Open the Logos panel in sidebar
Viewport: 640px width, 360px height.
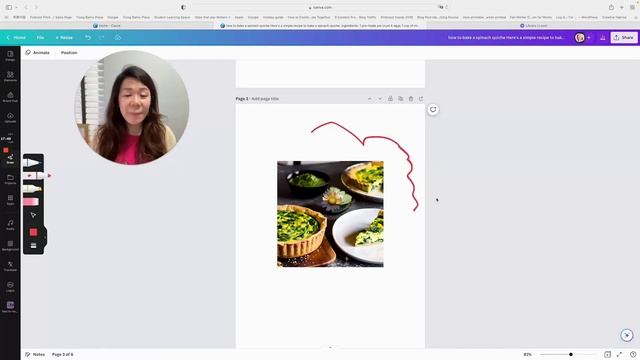(x=10, y=287)
